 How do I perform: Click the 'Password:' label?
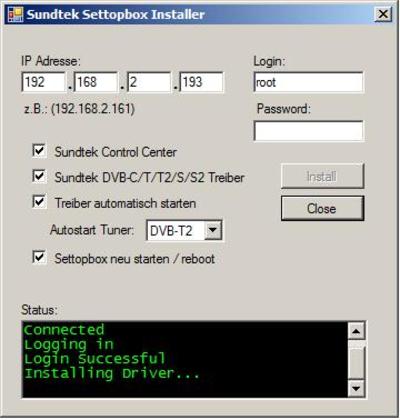pos(284,109)
